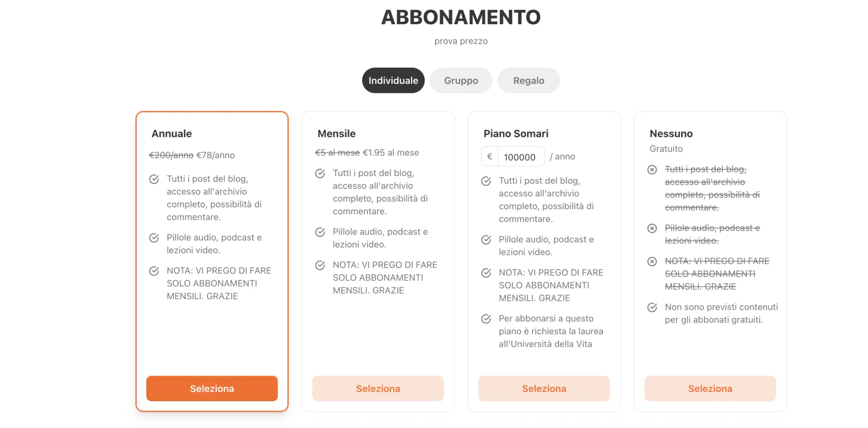
Task: Click the ABBONAMENTO page heading
Action: (x=461, y=17)
